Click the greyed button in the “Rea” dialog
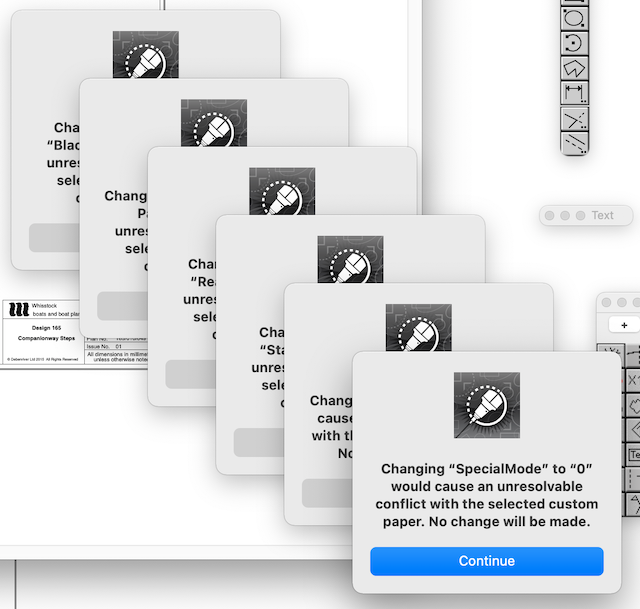The height and width of the screenshot is (609, 640). (x=190, y=374)
